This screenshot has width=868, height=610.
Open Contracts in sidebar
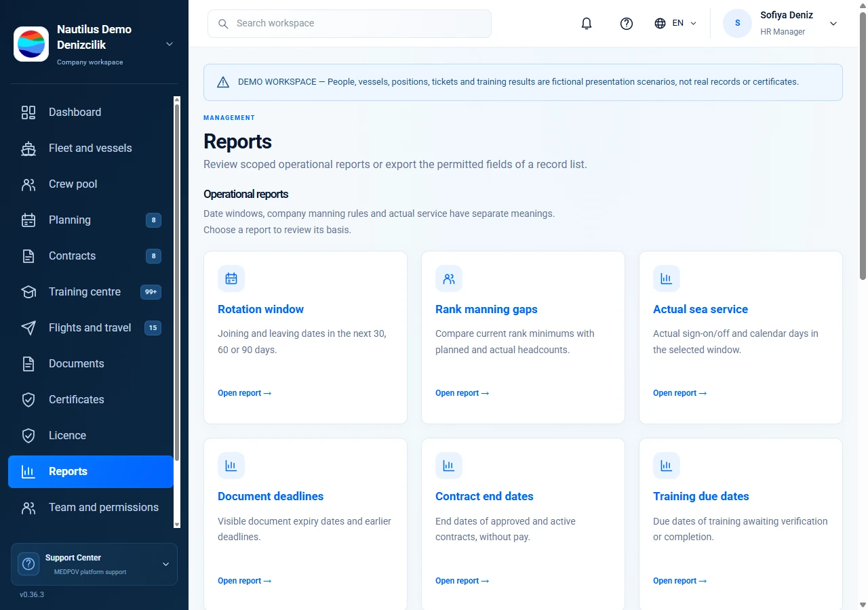(x=91, y=256)
